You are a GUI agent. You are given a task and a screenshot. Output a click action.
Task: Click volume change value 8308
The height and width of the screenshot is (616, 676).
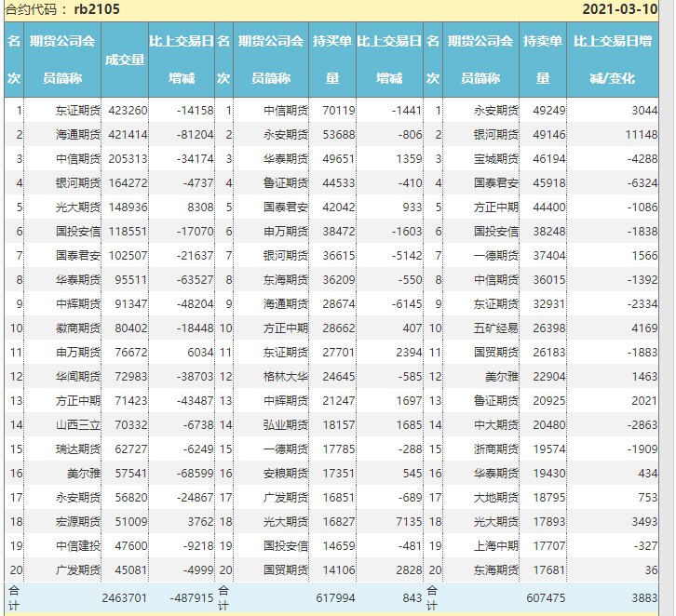click(x=200, y=208)
